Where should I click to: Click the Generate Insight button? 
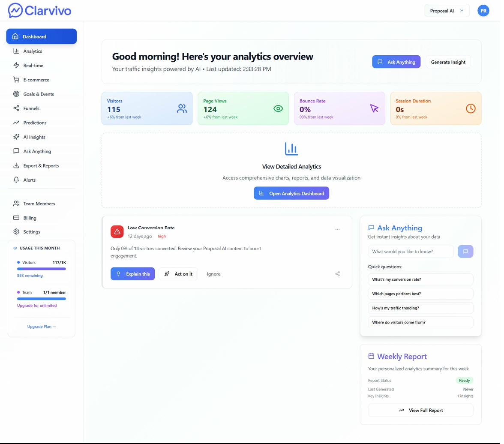click(448, 62)
